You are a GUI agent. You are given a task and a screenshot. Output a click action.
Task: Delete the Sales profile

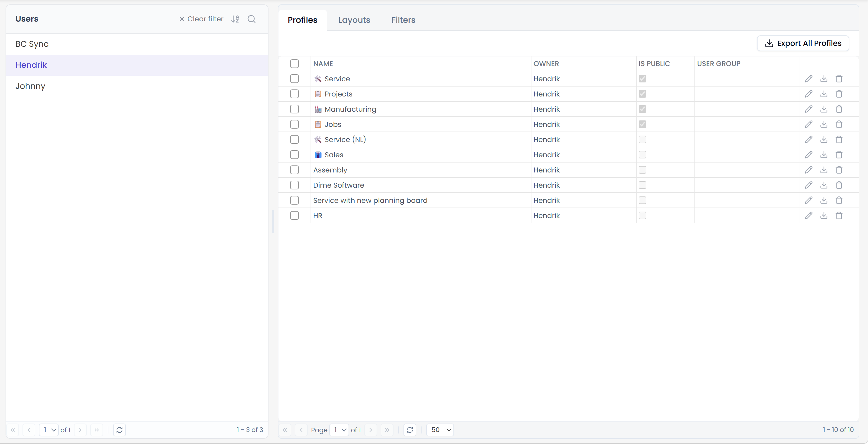(x=839, y=154)
